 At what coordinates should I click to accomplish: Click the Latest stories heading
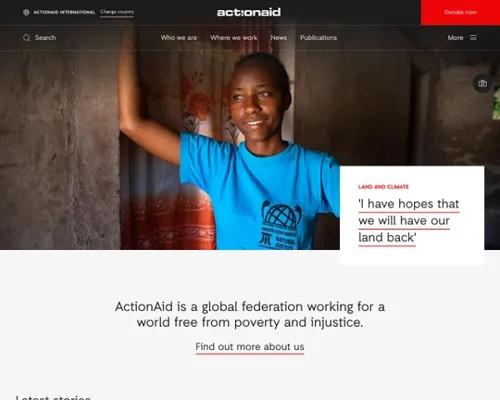[x=53, y=397]
